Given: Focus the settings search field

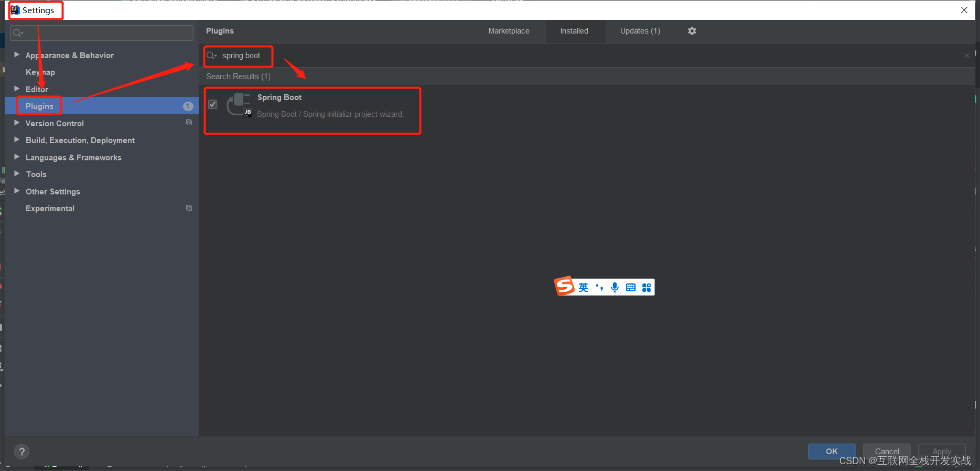Looking at the screenshot, I should tap(102, 33).
